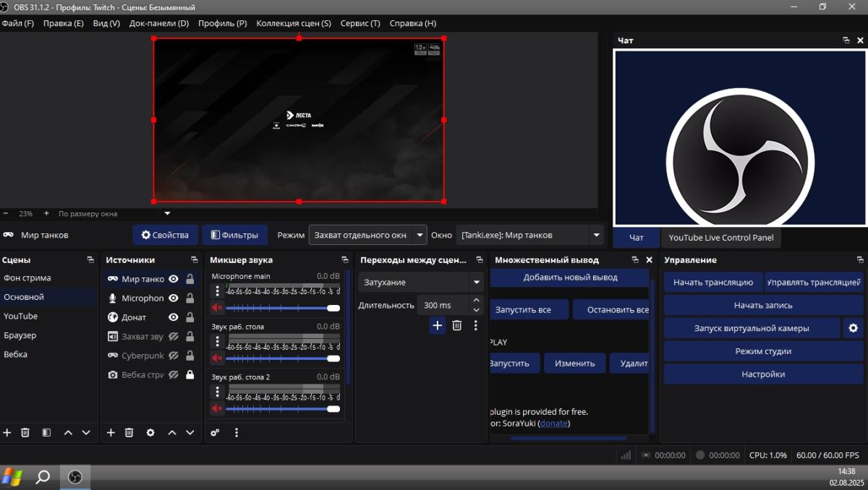868x490 pixels.
Task: Open the capture mode dropdown
Action: pos(420,235)
